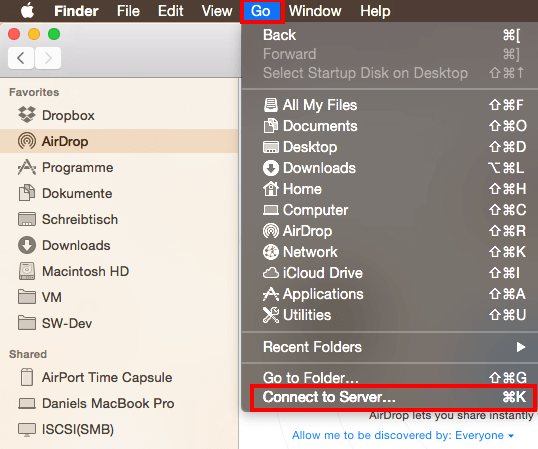Click the AirDrop icon in Go menu

(271, 231)
